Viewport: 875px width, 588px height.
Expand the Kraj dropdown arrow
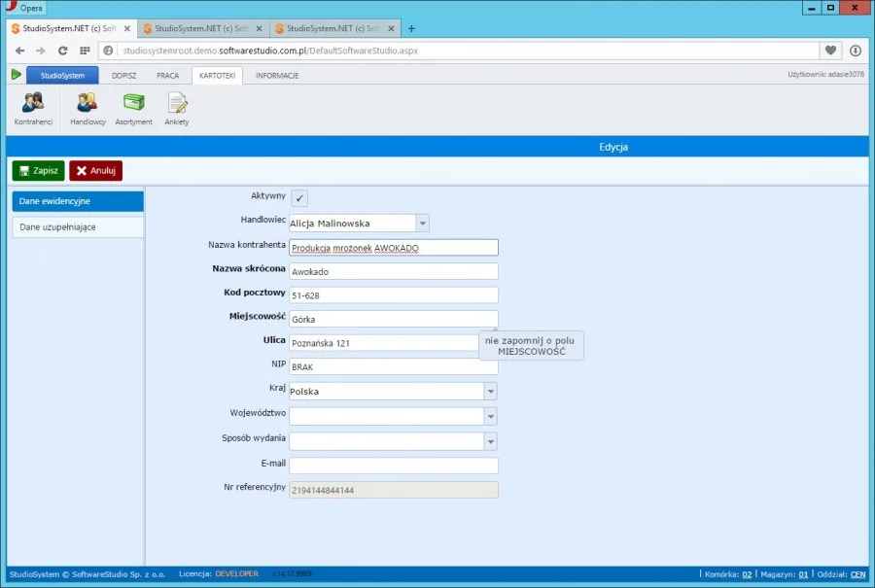pos(491,391)
